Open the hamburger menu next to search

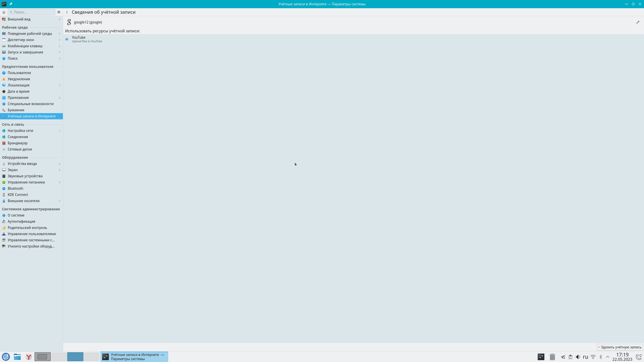pyautogui.click(x=59, y=12)
